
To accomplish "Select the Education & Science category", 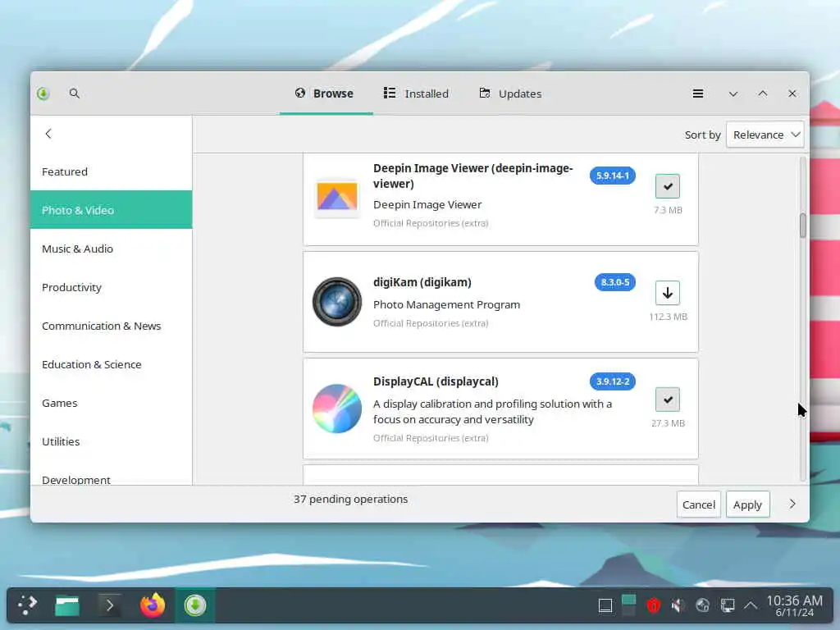I will pyautogui.click(x=111, y=364).
